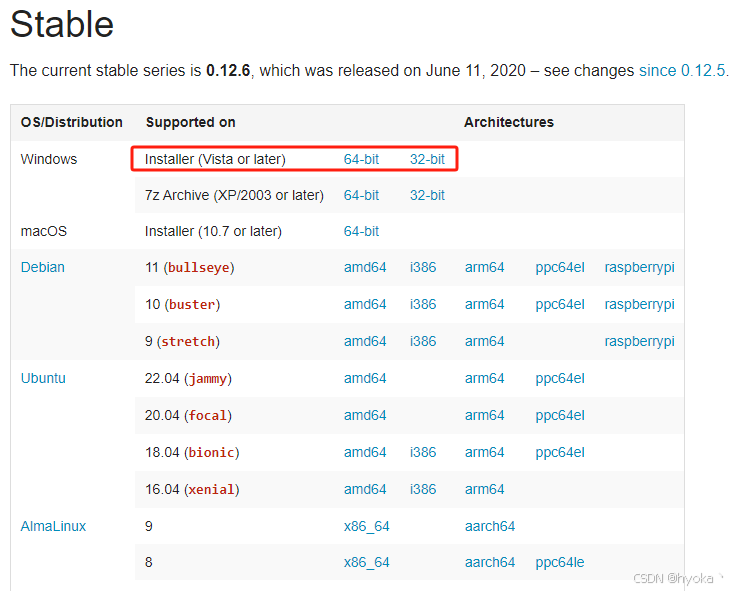Viewport: 739px width, 591px height.
Task: Get Ubuntu 22.04 jammy ppc64el package
Action: tap(560, 378)
